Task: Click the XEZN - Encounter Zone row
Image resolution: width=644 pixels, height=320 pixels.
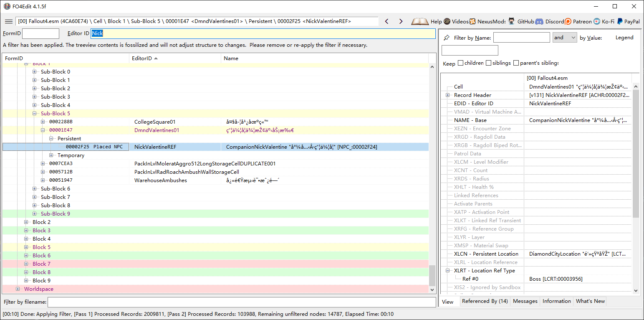Action: [536, 129]
